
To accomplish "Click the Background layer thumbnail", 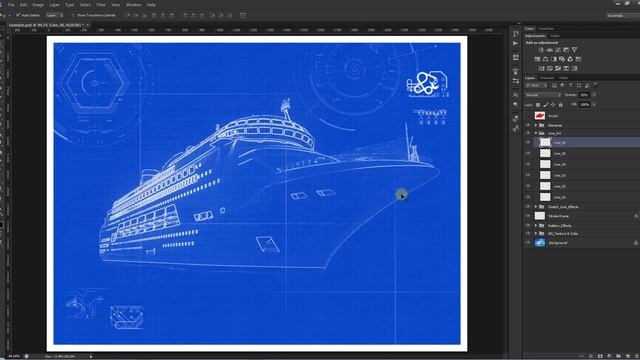I will (x=540, y=242).
